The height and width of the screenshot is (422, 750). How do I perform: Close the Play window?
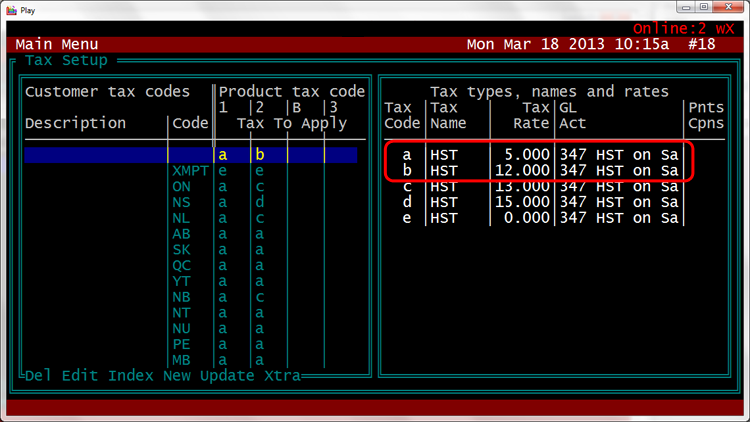coord(727,10)
